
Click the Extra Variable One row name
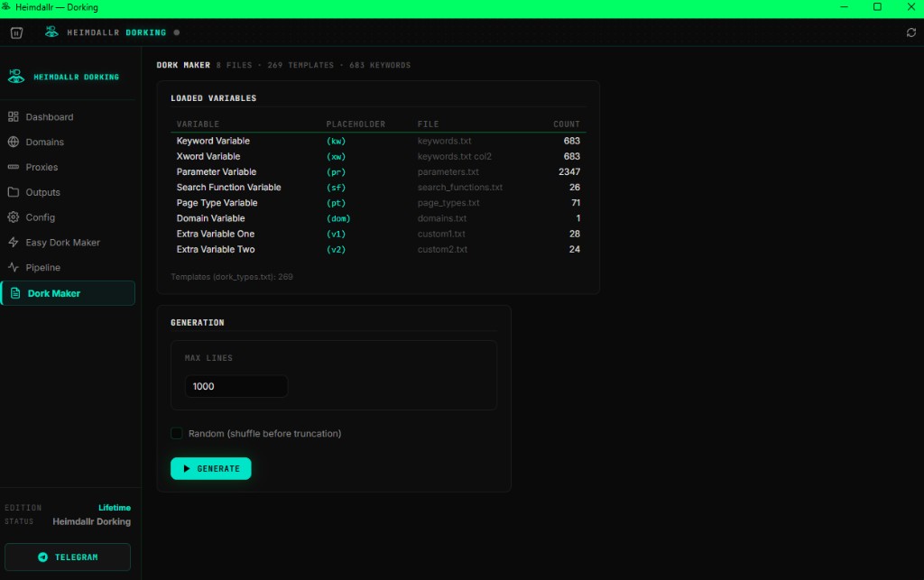tap(216, 234)
